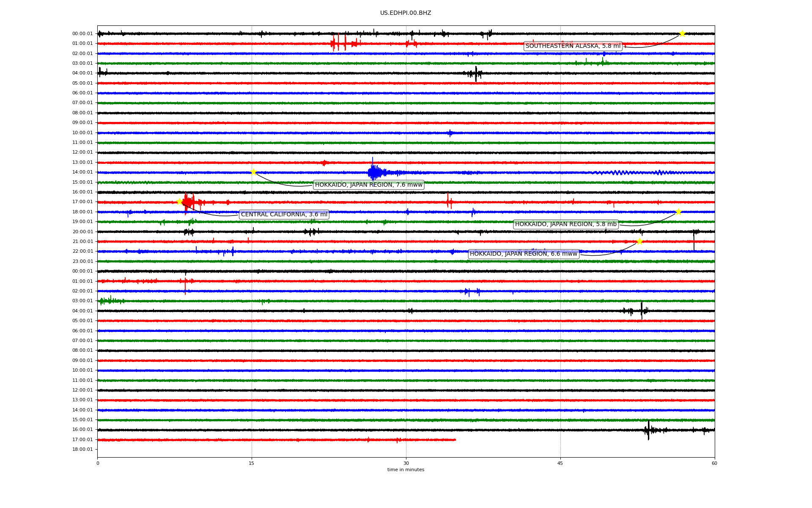This screenshot has width=812, height=508.
Task: Click the 60 minute x-axis tick label
Action: [714, 463]
